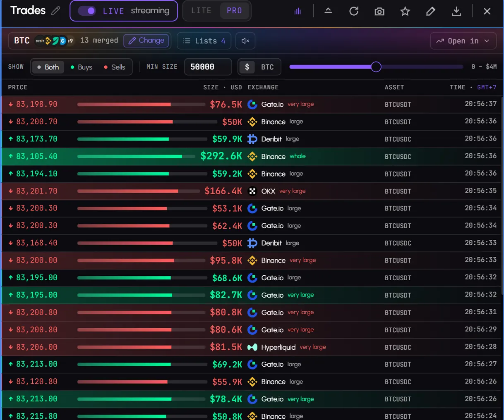Click the $166.4K trade size
Image resolution: width=504 pixels, height=420 pixels.
(223, 191)
